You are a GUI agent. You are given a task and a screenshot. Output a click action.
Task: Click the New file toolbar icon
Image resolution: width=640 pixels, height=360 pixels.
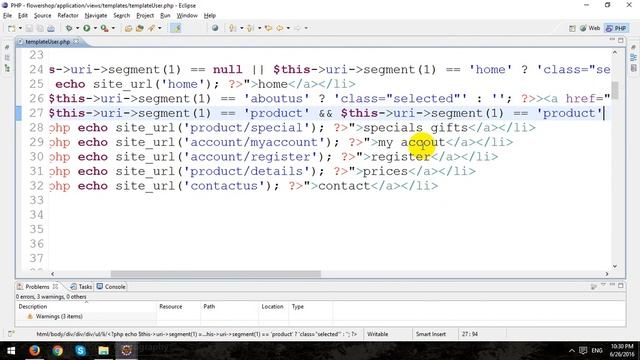(x=12, y=28)
